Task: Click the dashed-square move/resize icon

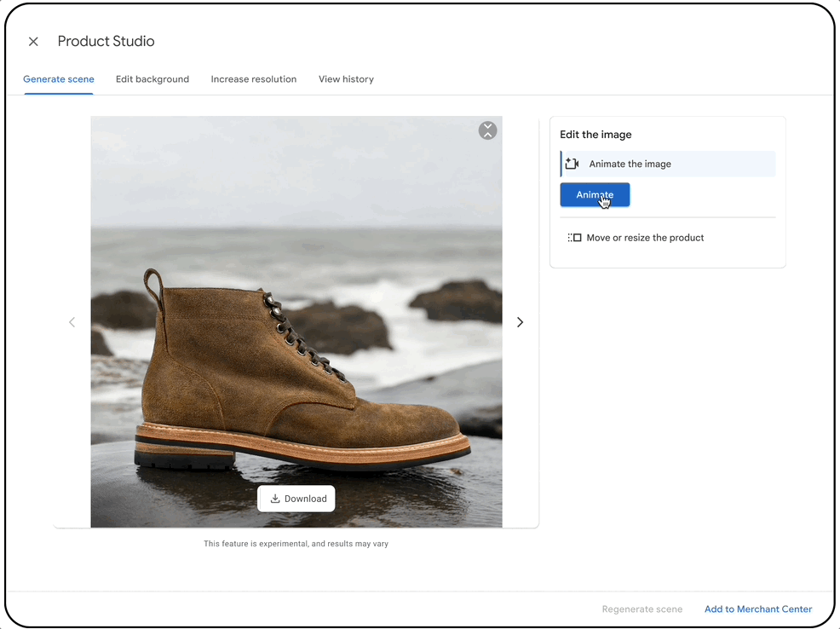Action: (x=575, y=238)
